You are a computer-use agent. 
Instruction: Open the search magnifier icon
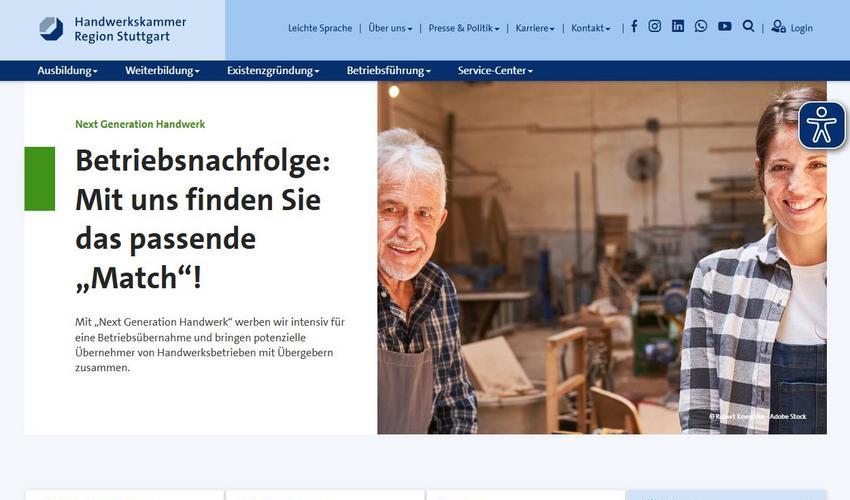point(749,26)
